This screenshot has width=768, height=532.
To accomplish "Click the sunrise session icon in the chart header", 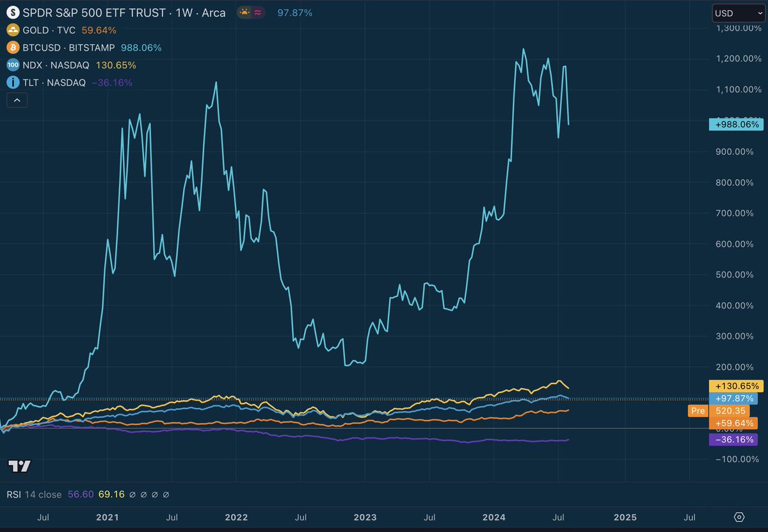I will pos(244,12).
